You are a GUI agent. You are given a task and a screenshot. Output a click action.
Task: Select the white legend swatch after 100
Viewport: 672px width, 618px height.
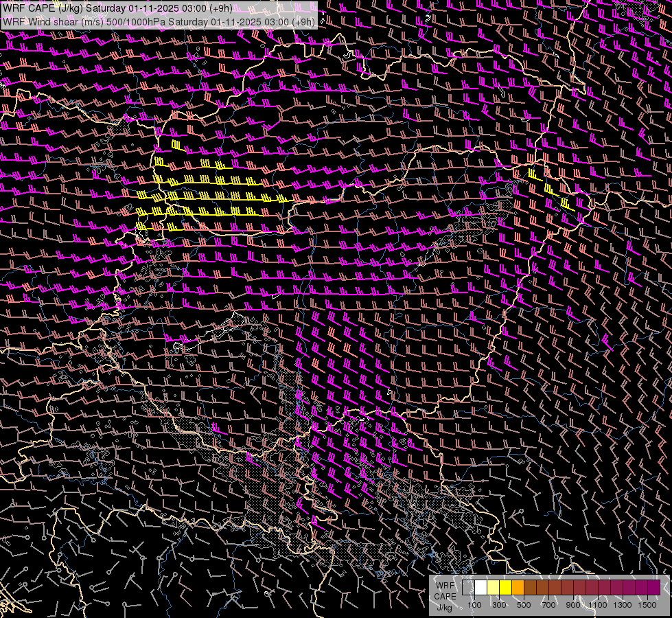[x=481, y=588]
